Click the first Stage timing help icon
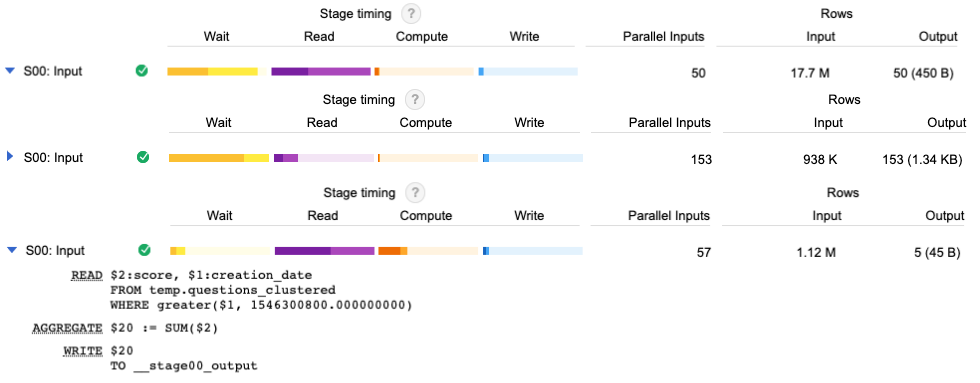This screenshot has height=383, width=980. point(411,14)
